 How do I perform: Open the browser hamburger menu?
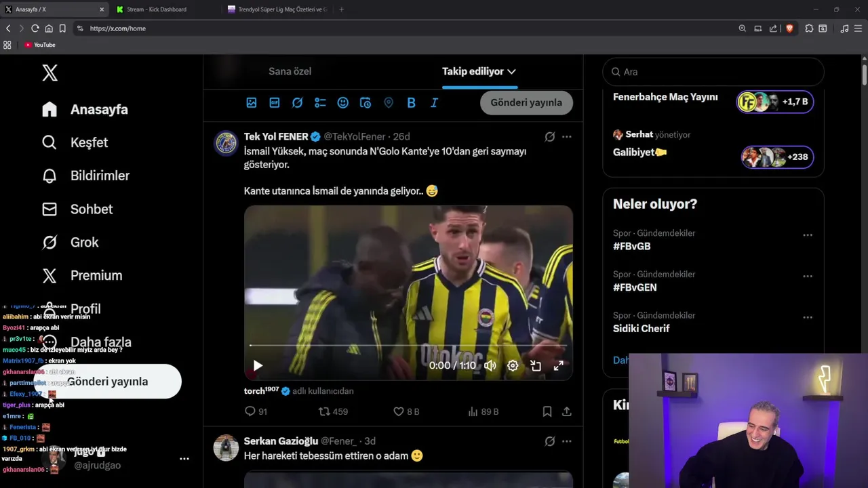pyautogui.click(x=859, y=28)
